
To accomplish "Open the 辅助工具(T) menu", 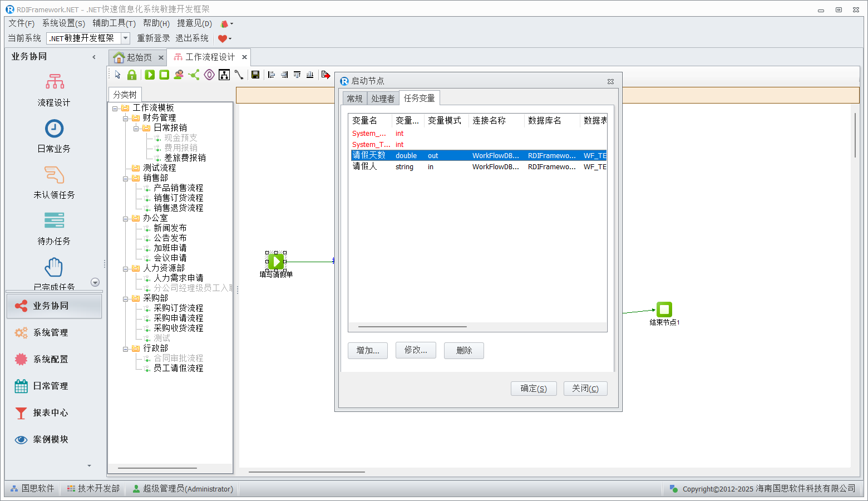I will (x=114, y=23).
